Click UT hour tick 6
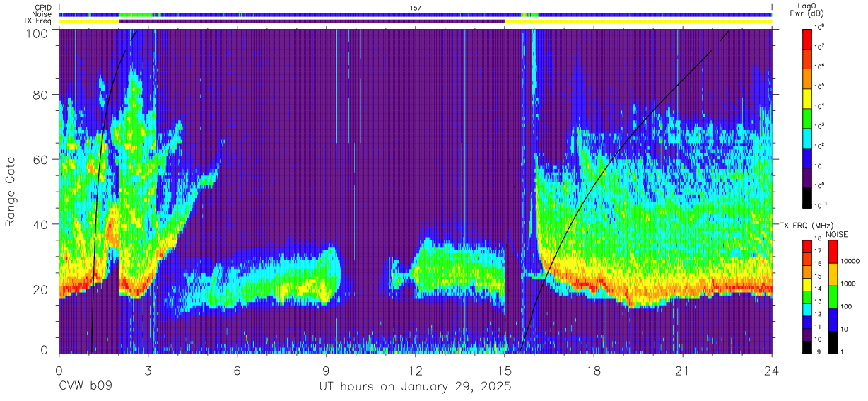Viewport: 868px width, 401px height. (237, 371)
